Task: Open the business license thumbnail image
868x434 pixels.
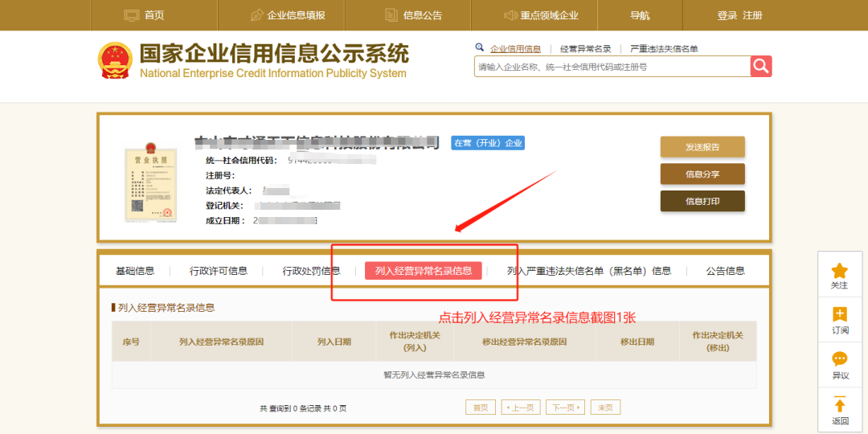Action: click(x=150, y=182)
